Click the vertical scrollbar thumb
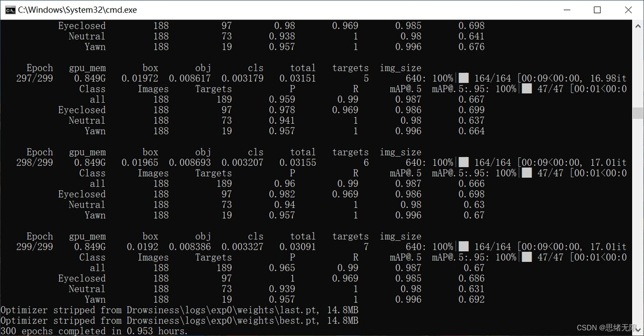644x336 pixels. point(638,113)
